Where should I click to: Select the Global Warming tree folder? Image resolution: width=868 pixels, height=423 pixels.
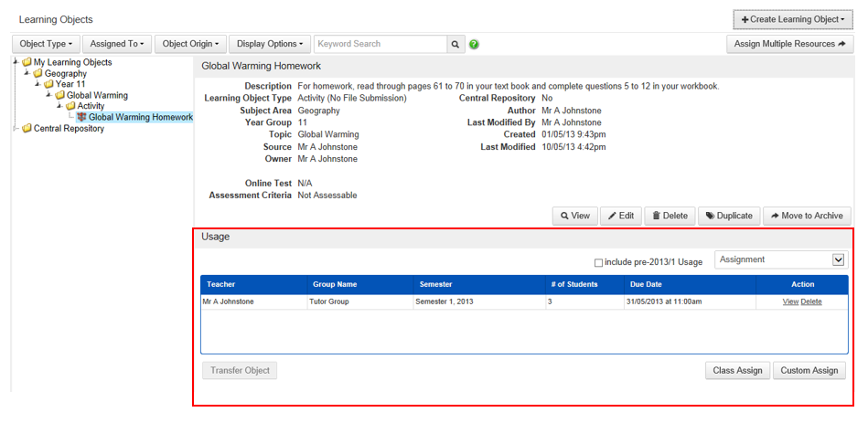[x=97, y=95]
